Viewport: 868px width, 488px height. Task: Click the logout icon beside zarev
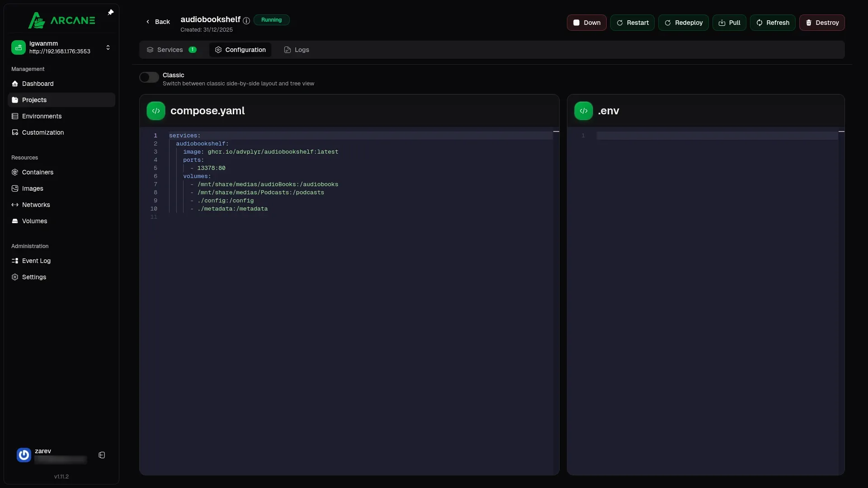tap(102, 455)
